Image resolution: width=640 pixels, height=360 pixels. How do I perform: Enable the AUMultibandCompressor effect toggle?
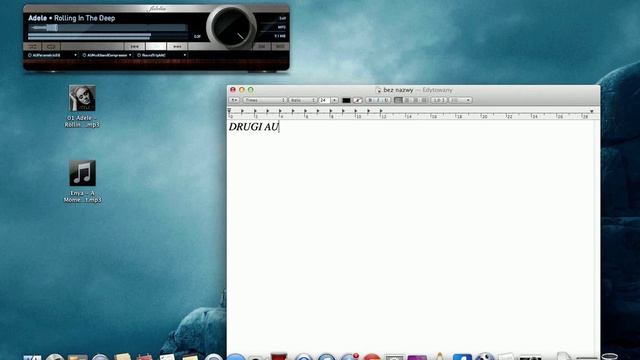84,55
